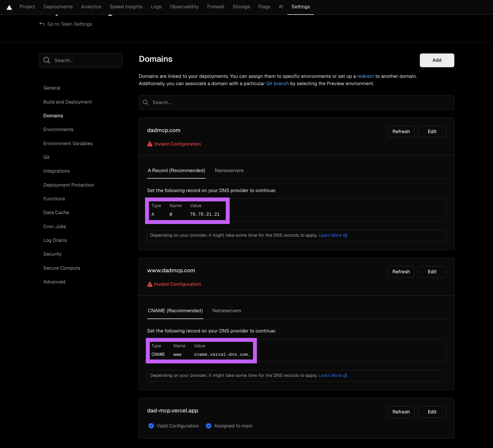Edit the www.dadmcp.com domain

pos(432,272)
